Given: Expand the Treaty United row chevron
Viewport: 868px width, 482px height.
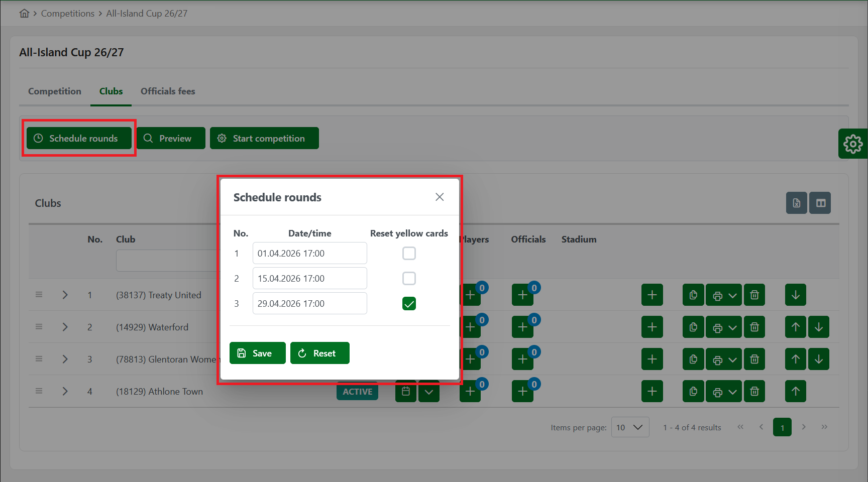Looking at the screenshot, I should pos(65,295).
